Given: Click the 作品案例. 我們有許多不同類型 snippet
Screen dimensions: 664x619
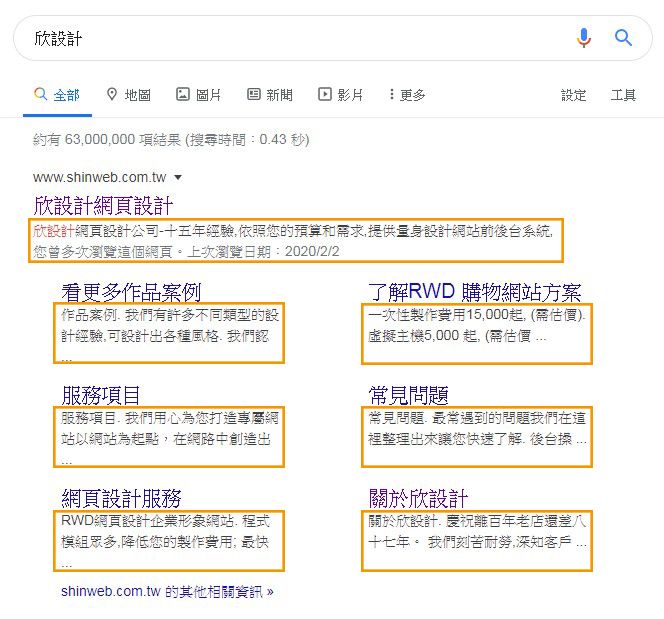Looking at the screenshot, I should tap(169, 333).
